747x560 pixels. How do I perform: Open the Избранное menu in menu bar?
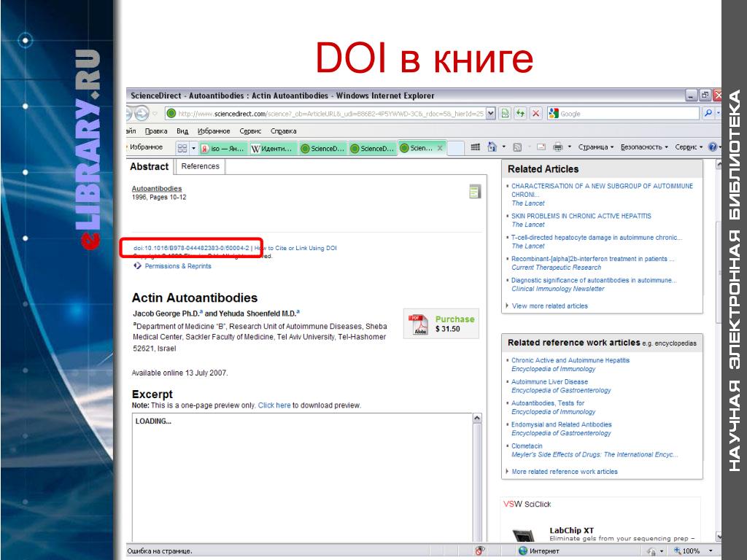[214, 131]
